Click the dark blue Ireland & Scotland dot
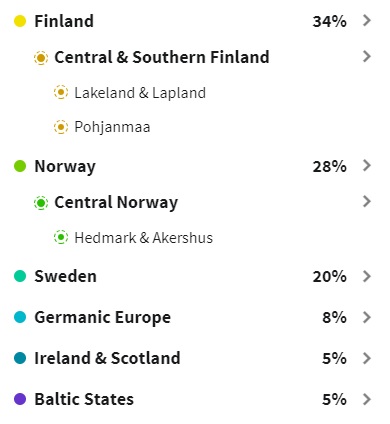 (x=20, y=358)
